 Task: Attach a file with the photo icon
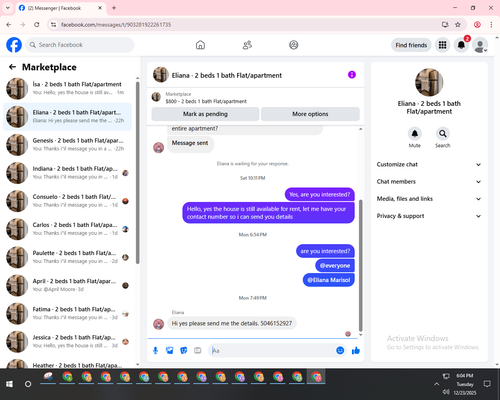(x=169, y=350)
